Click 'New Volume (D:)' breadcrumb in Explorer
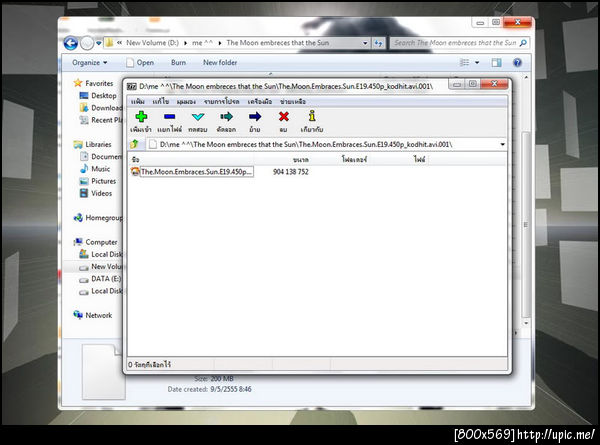Screen dimensions: 600x445 pyautogui.click(x=152, y=43)
